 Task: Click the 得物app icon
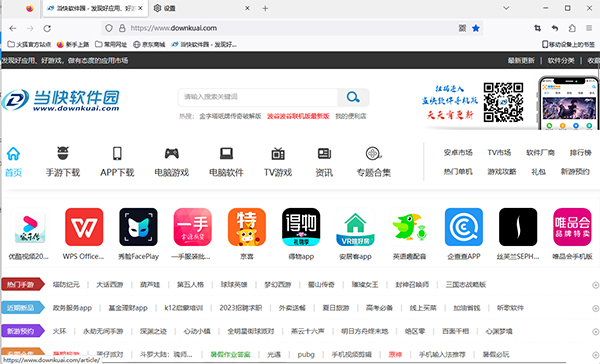[301, 227]
